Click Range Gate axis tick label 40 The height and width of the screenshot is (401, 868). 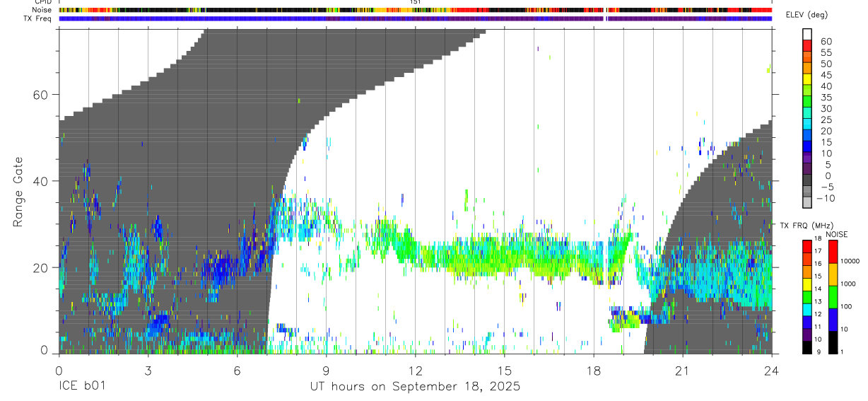pyautogui.click(x=40, y=181)
